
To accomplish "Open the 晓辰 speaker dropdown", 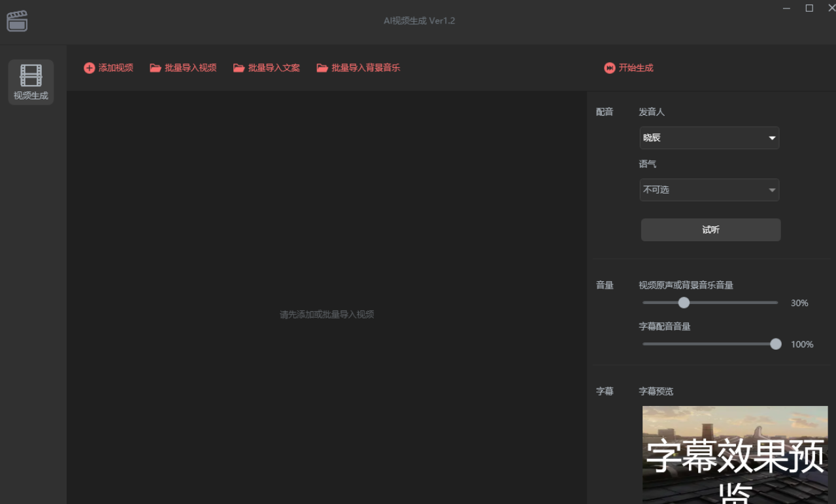I will coord(709,138).
